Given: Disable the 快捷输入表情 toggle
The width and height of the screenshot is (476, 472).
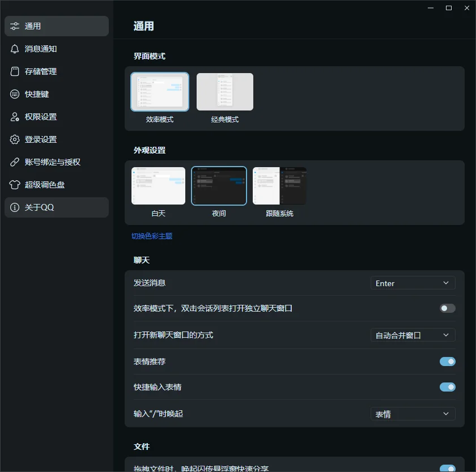Looking at the screenshot, I should [448, 387].
